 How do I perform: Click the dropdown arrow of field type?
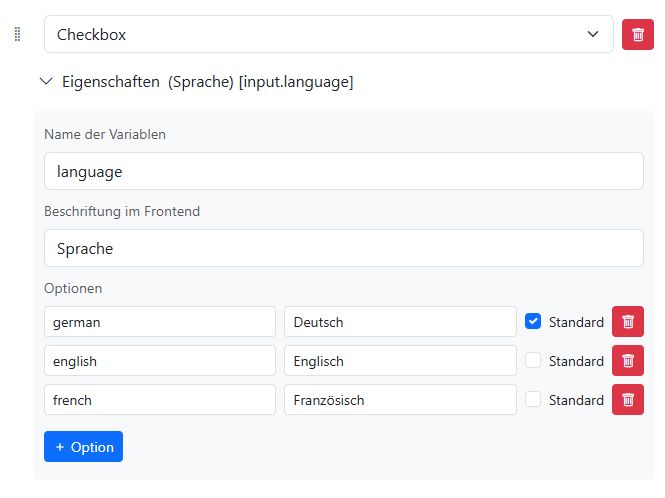pos(593,34)
